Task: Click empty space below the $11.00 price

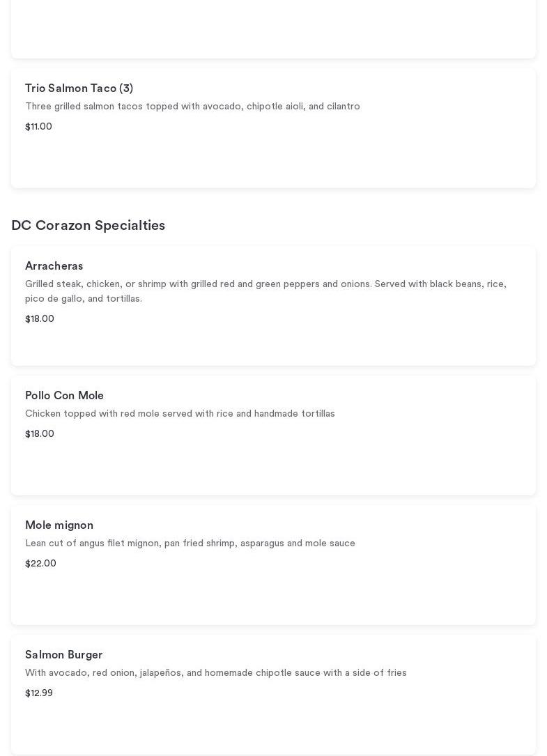Action: pos(273,160)
